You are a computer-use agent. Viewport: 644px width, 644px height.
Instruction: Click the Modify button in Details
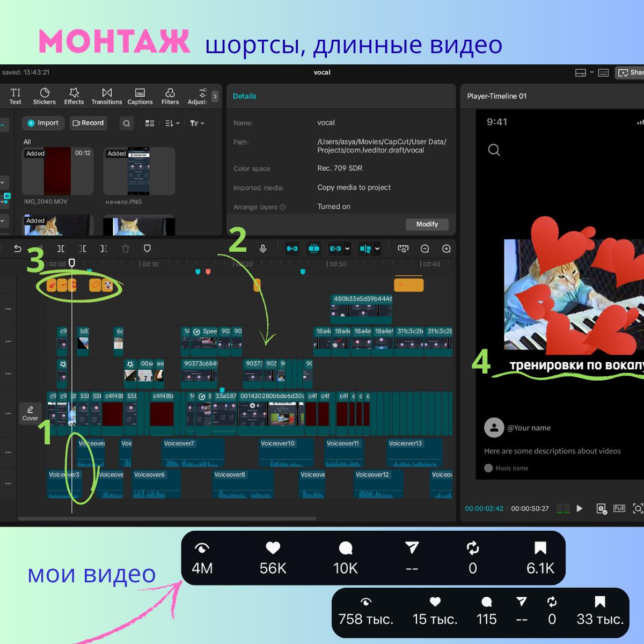pos(427,224)
